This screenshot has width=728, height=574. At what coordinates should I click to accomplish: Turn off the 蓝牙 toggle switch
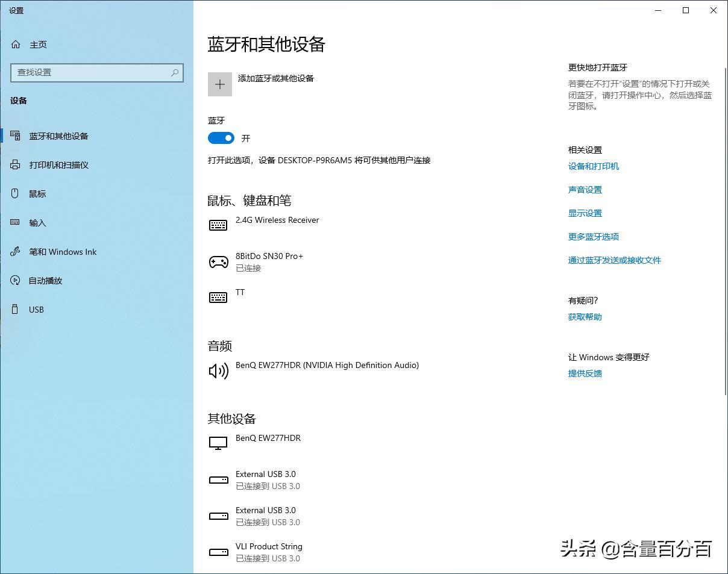(x=221, y=138)
